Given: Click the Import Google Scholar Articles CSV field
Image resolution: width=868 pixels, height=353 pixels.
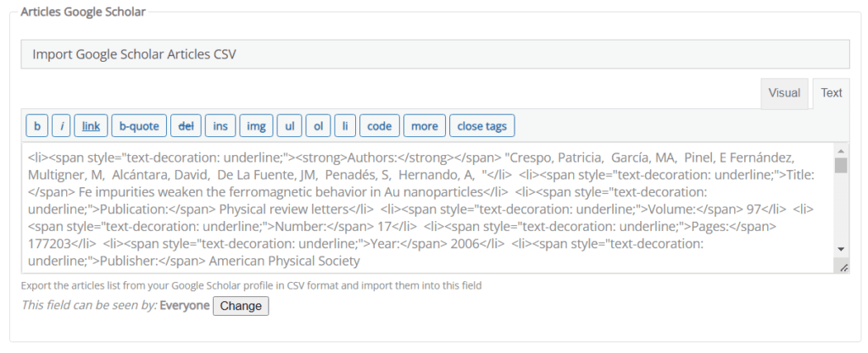Looking at the screenshot, I should click(x=435, y=54).
